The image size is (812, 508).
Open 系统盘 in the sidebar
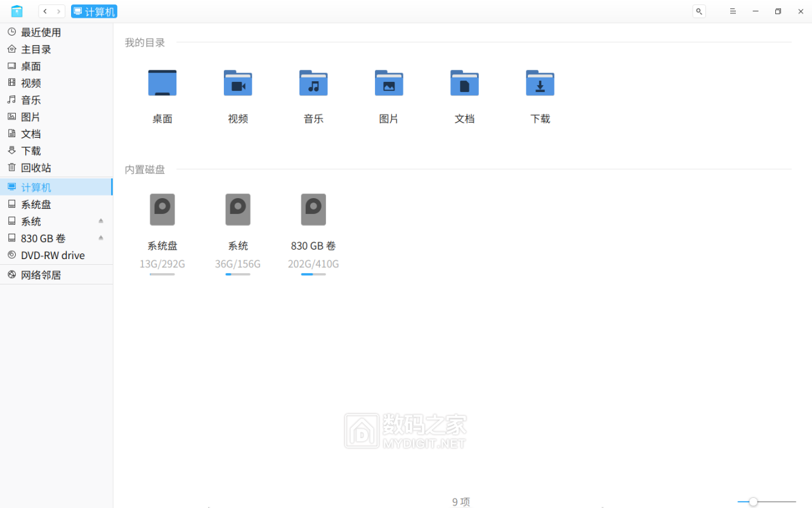pyautogui.click(x=56, y=204)
